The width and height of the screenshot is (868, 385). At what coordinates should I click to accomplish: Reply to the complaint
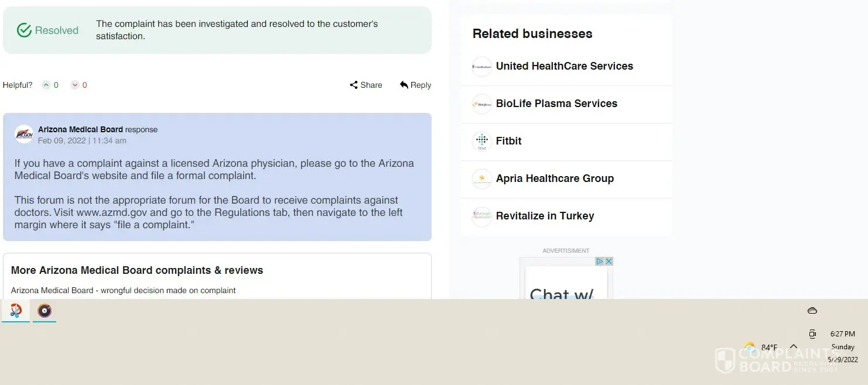415,85
